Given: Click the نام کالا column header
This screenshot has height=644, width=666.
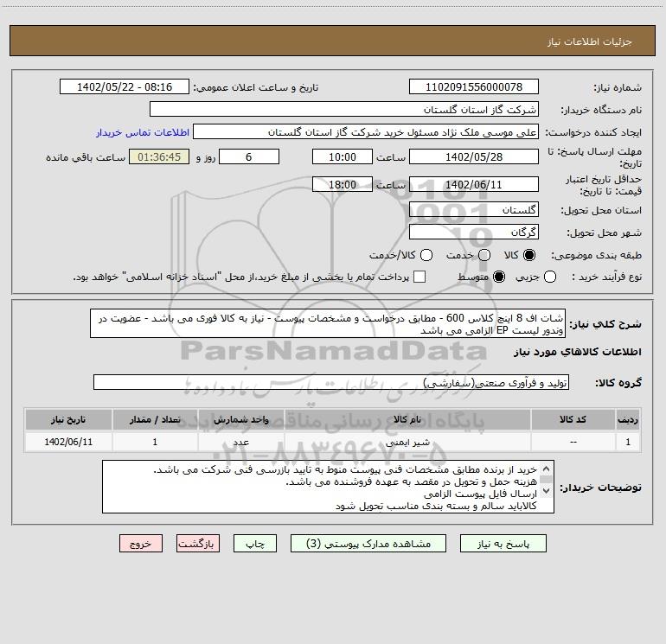Looking at the screenshot, I should (407, 419).
